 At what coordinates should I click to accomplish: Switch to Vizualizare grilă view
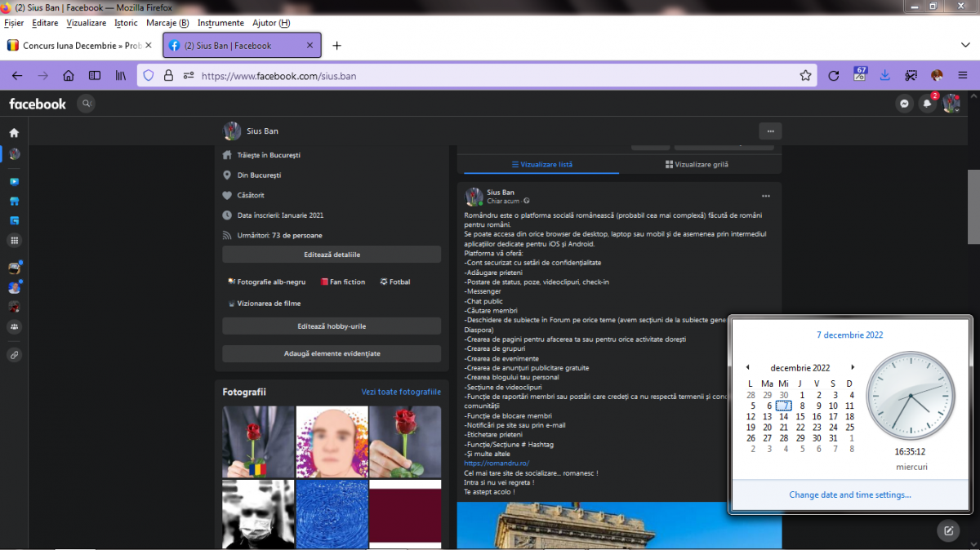click(x=697, y=164)
